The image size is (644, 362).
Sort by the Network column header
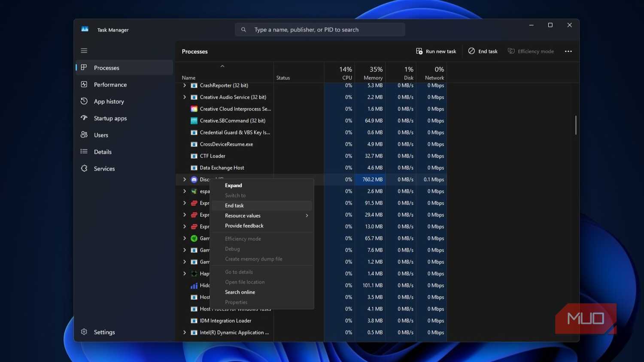(x=431, y=73)
